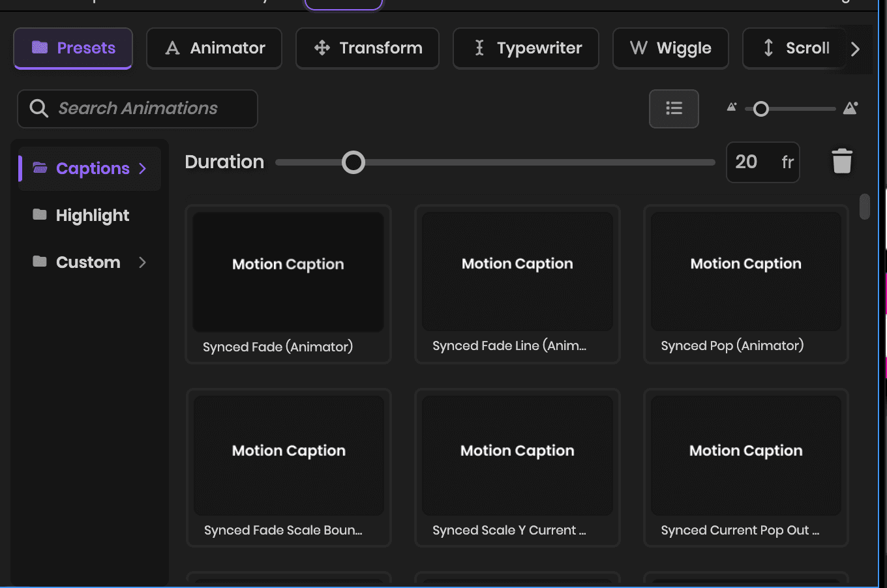
Task: Click the Wiggle W icon
Action: 639,48
